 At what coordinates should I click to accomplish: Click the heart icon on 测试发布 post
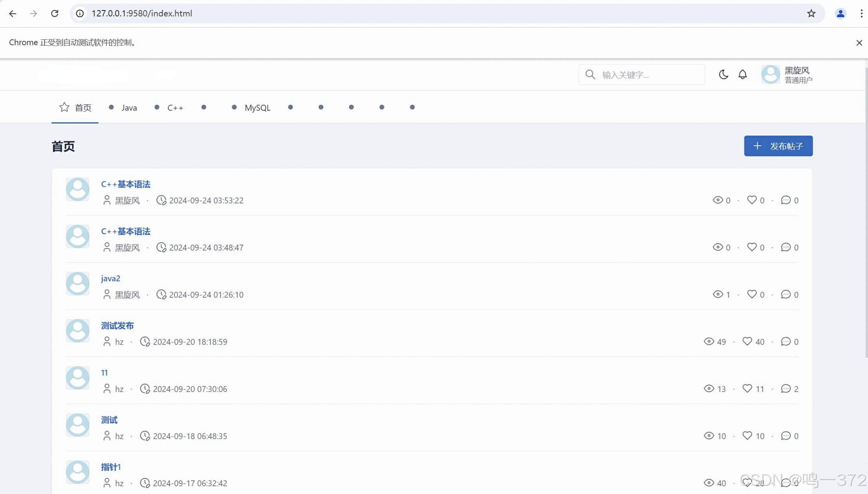pyautogui.click(x=747, y=341)
